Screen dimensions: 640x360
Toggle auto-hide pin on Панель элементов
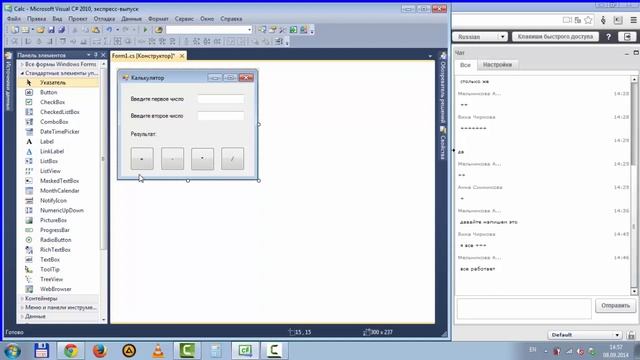96,55
